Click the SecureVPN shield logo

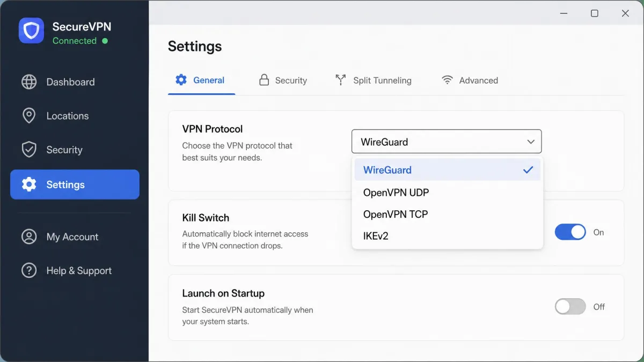click(x=31, y=31)
